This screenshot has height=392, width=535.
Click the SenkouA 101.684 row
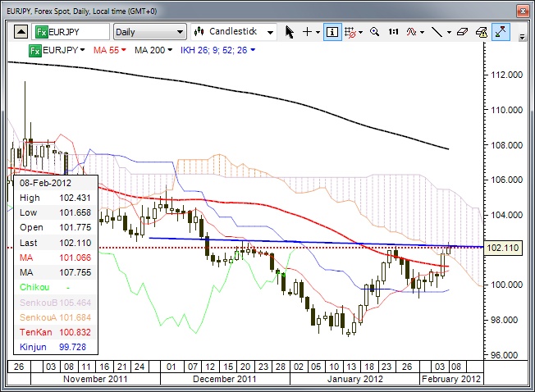(56, 317)
